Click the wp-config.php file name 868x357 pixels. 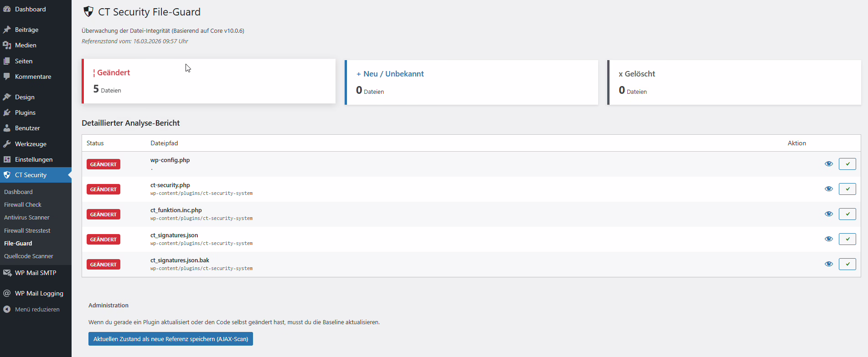[170, 160]
